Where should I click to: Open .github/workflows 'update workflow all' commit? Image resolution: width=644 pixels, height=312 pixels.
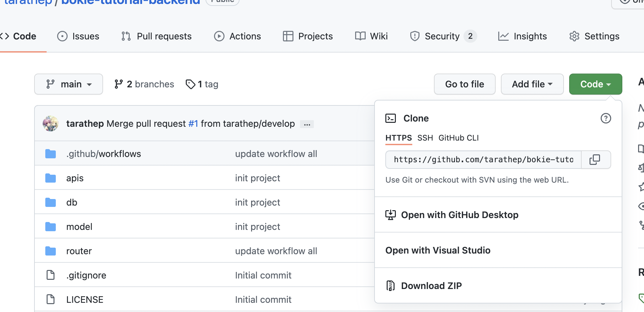coord(276,154)
